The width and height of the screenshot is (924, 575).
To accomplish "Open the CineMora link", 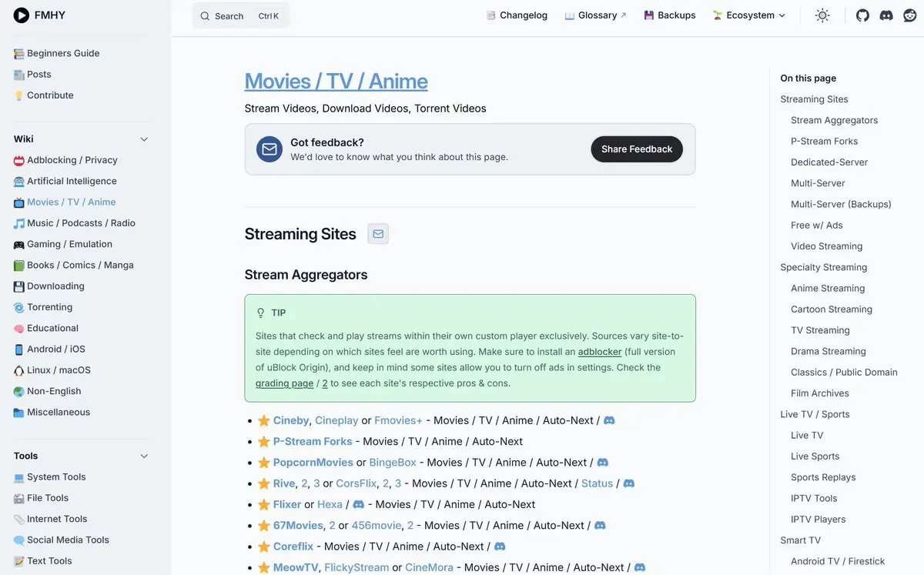I will pos(430,567).
